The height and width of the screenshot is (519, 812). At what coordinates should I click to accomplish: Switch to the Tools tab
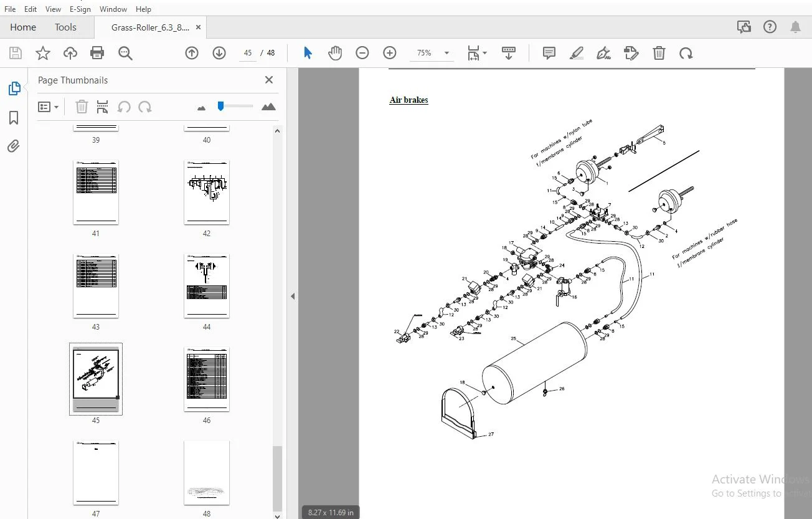coord(65,27)
